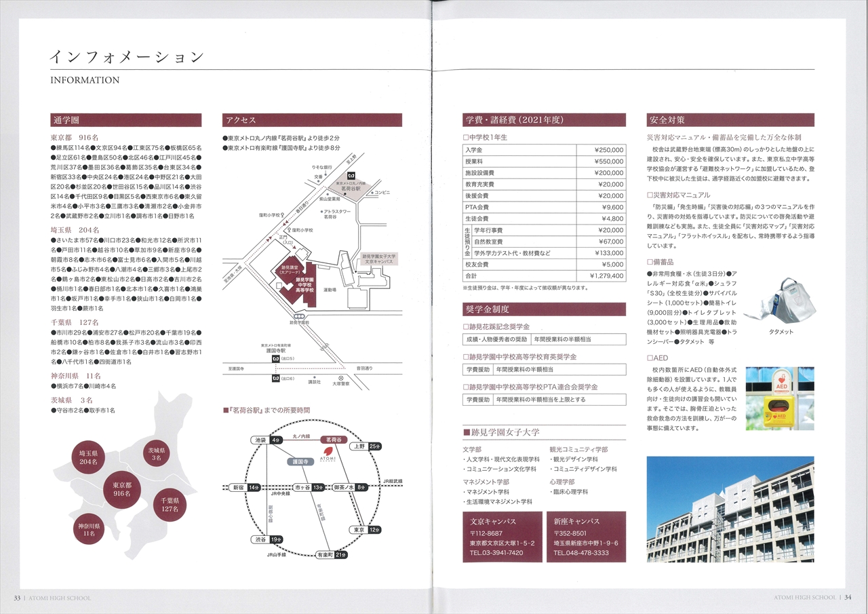Click the 観光コミュニティ学部 faculty name
Screen dimensions: 868x614
[x=578, y=449]
